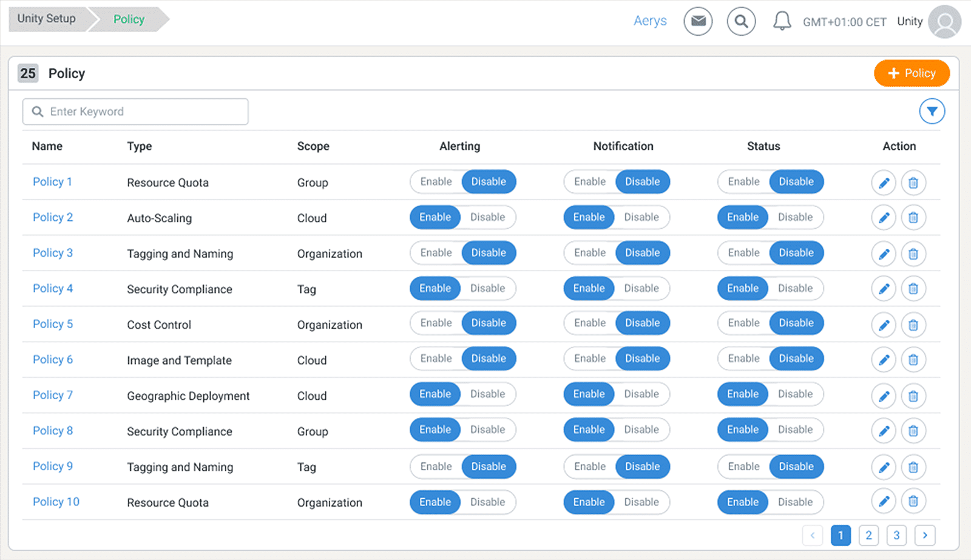Image resolution: width=971 pixels, height=560 pixels.
Task: Enable Alerting for Policy 1
Action: [x=436, y=182]
